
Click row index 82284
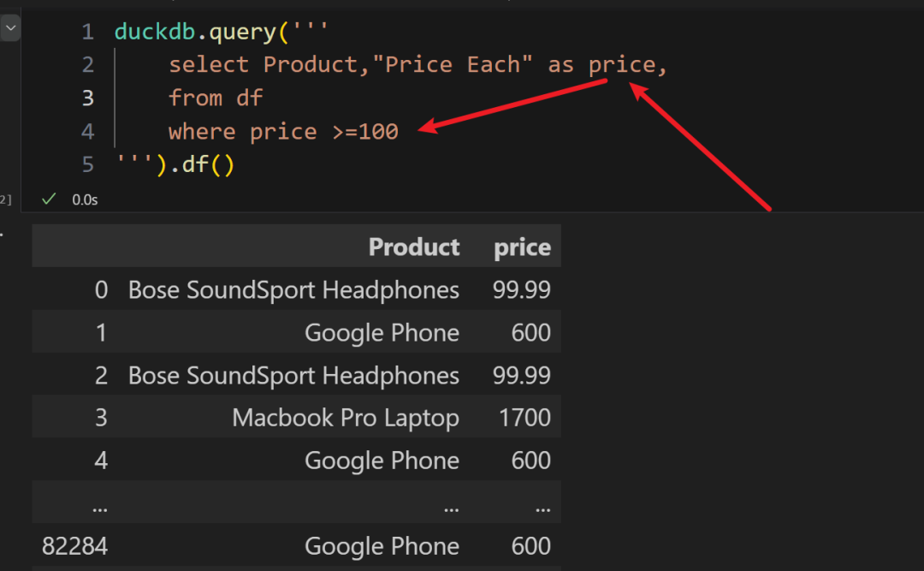[74, 546]
